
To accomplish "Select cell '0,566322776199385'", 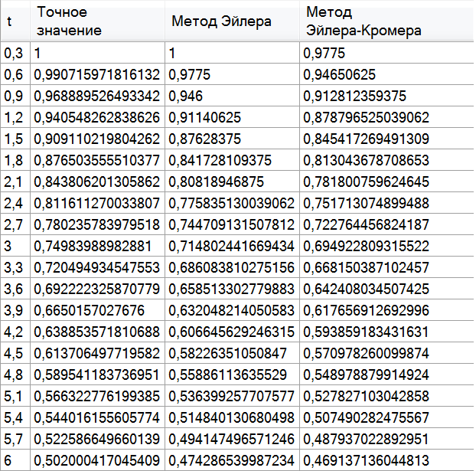I will point(97,396).
